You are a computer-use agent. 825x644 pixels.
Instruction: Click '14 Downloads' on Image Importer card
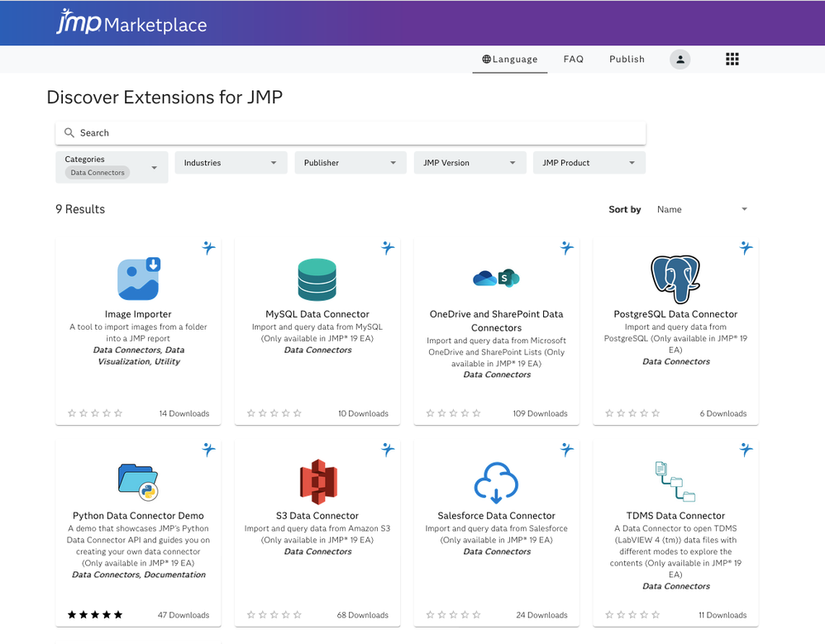pyautogui.click(x=184, y=413)
